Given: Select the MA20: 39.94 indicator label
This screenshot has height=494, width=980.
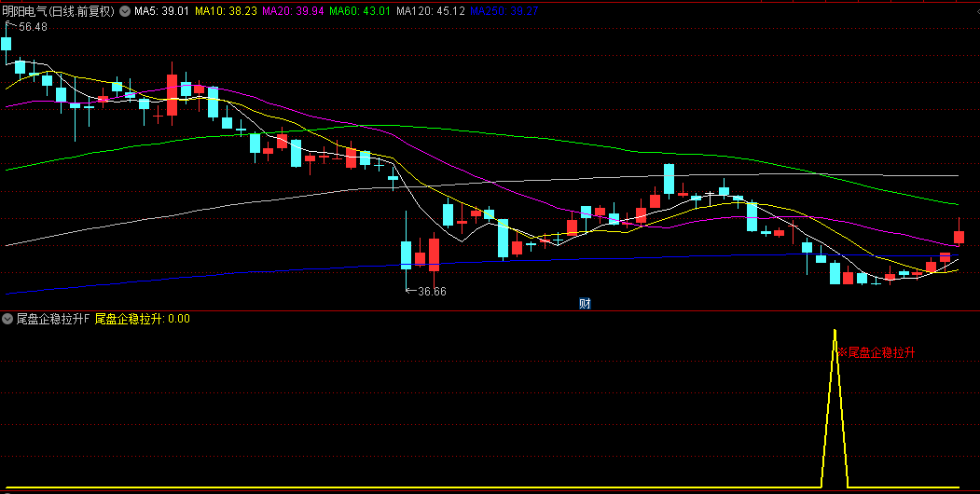Looking at the screenshot, I should 293,11.
